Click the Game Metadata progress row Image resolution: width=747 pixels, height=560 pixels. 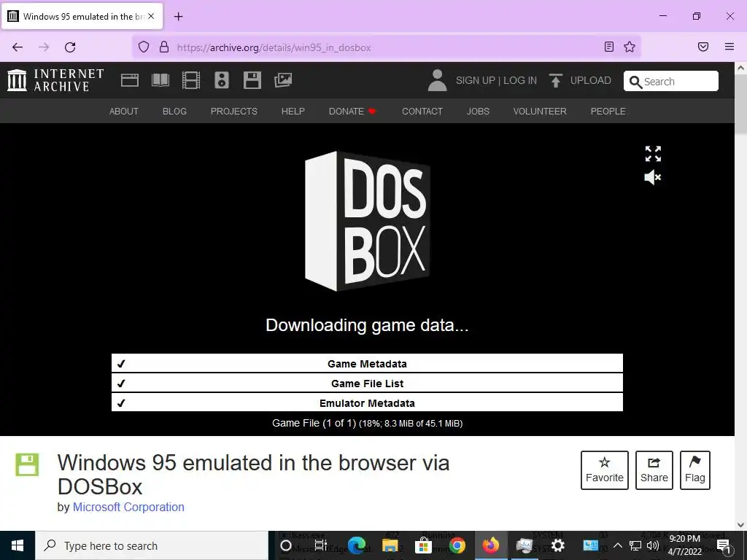pos(367,363)
